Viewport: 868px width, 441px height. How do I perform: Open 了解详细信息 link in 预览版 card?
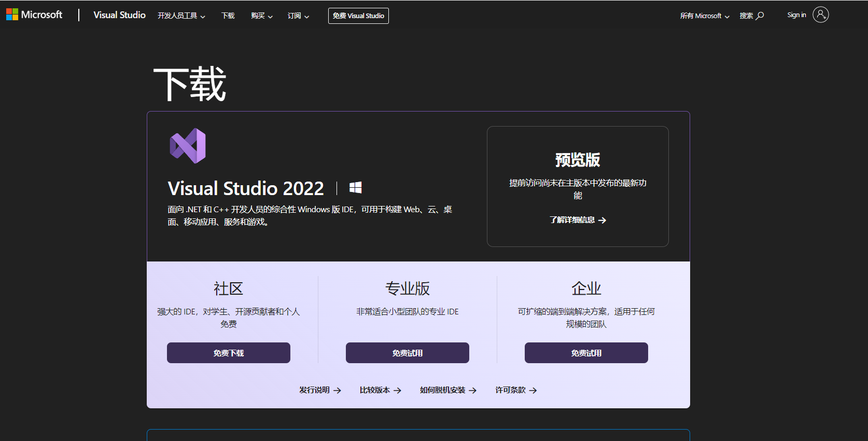[578, 220]
